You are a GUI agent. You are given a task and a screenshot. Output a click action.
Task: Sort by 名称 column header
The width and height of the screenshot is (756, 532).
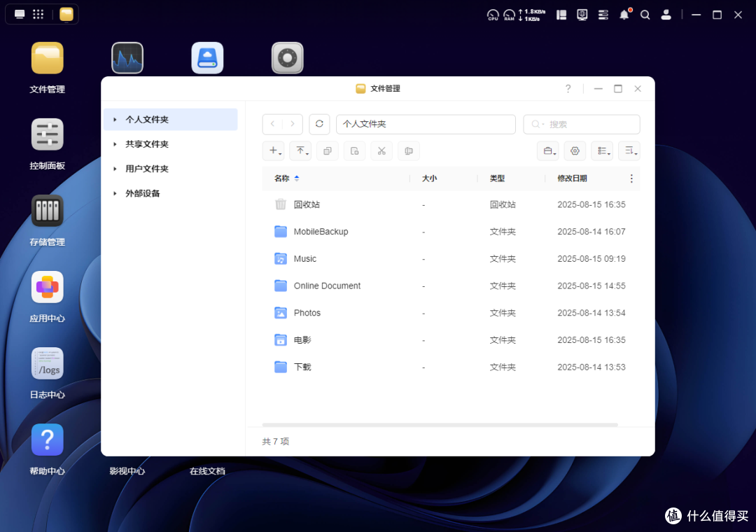(x=281, y=178)
